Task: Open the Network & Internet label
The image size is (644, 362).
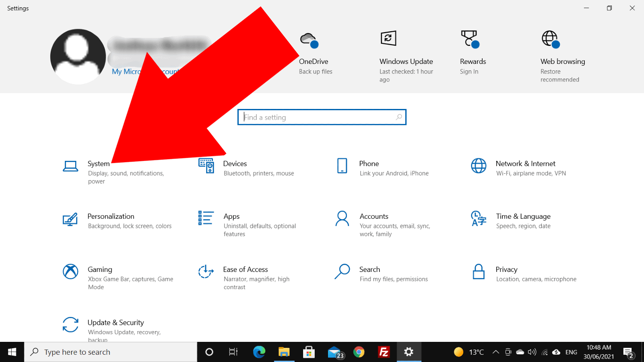Action: [526, 164]
